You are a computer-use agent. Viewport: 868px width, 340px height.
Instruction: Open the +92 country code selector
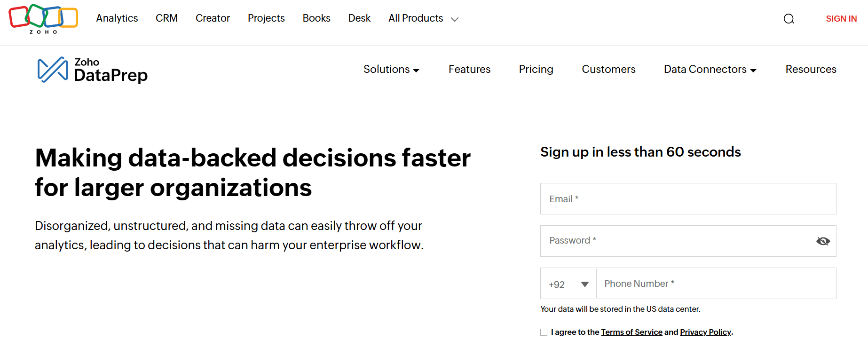pos(568,284)
